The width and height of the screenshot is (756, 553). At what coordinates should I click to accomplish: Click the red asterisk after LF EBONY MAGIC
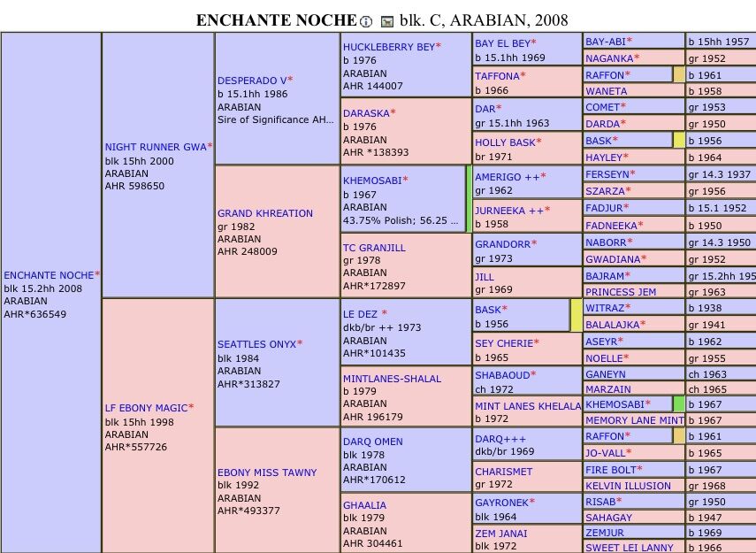point(191,407)
